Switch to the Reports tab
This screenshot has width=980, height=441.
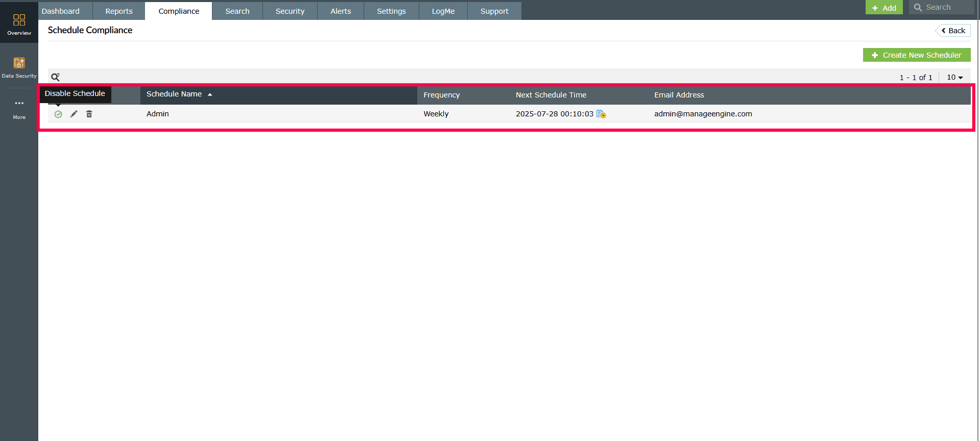pyautogui.click(x=119, y=11)
